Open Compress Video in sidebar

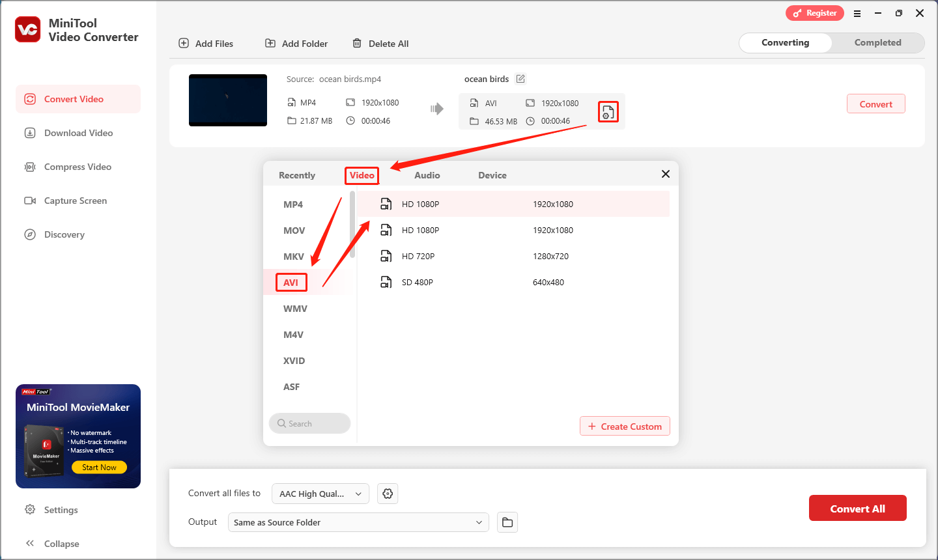[78, 167]
